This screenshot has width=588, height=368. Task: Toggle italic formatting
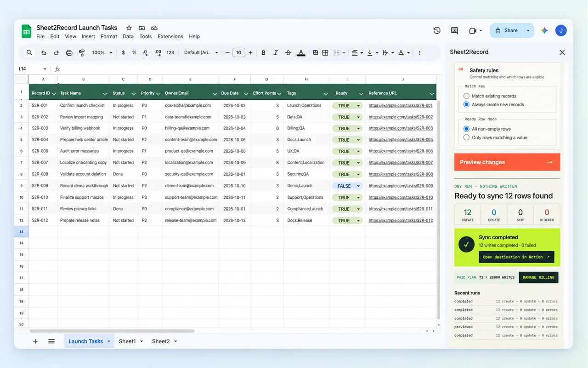pos(276,52)
